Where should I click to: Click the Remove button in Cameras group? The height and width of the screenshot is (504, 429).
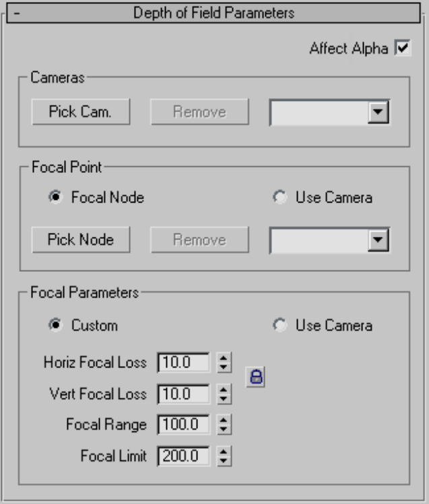(199, 112)
